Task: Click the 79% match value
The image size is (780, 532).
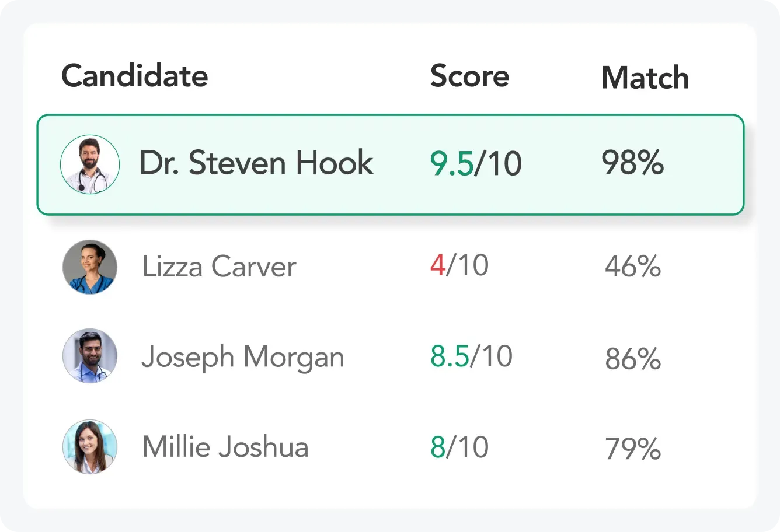Action: 633,449
